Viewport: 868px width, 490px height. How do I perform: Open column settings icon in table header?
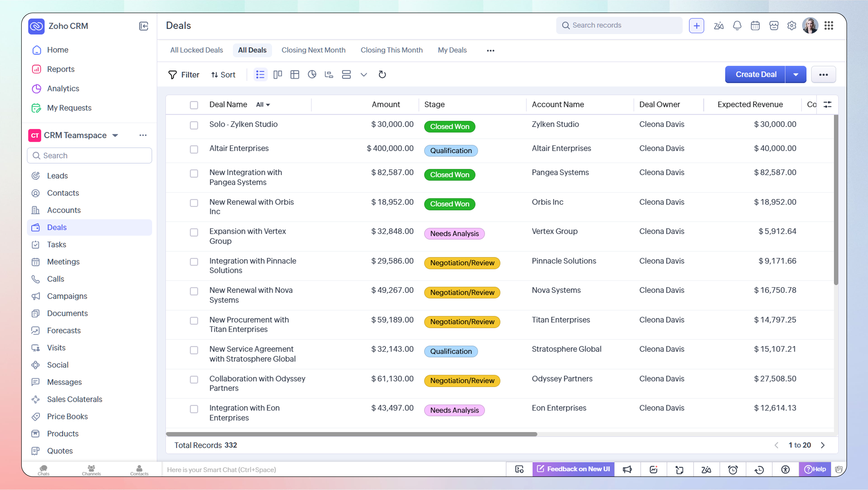pos(828,104)
